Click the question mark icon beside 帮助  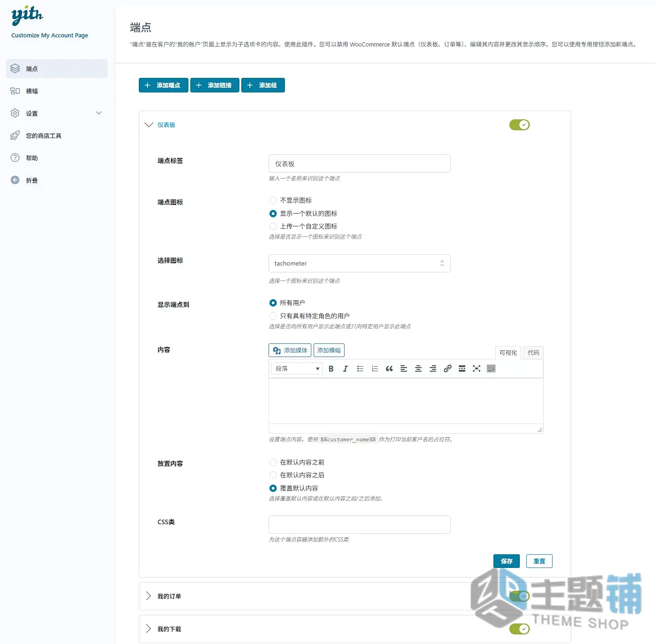coord(15,158)
